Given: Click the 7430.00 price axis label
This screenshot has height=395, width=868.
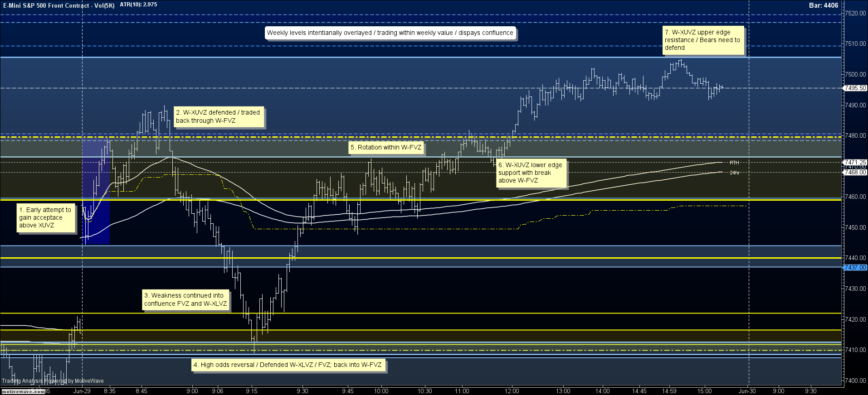Looking at the screenshot, I should pyautogui.click(x=855, y=289).
